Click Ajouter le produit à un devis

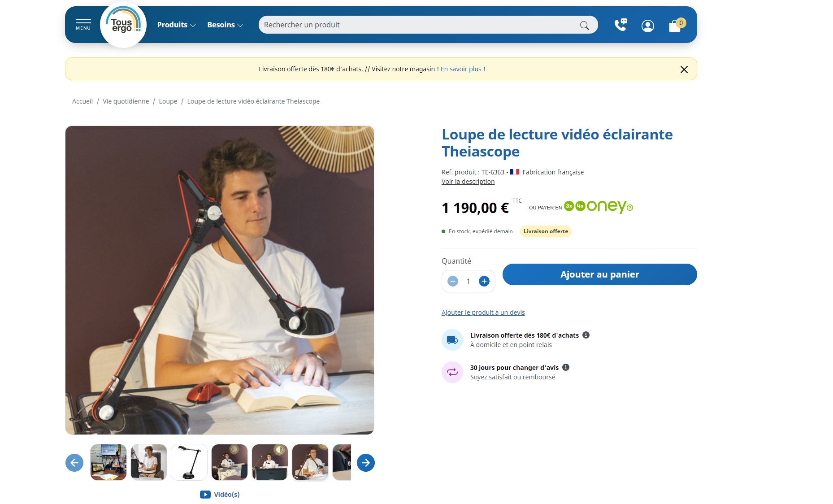pos(483,313)
